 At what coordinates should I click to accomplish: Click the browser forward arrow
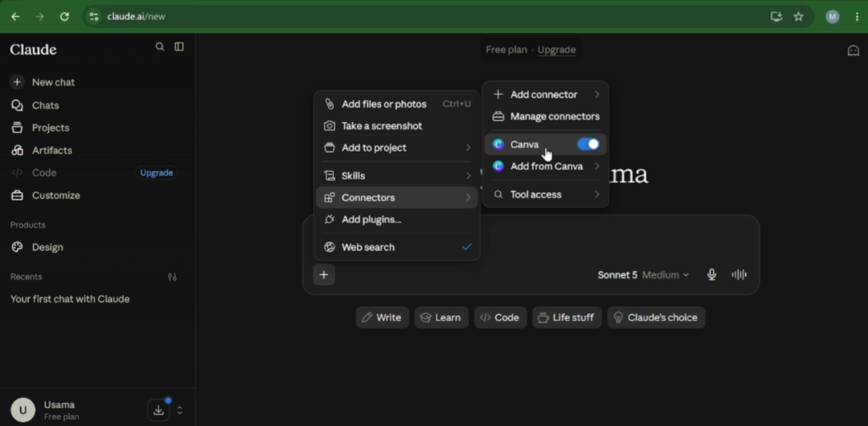[39, 17]
